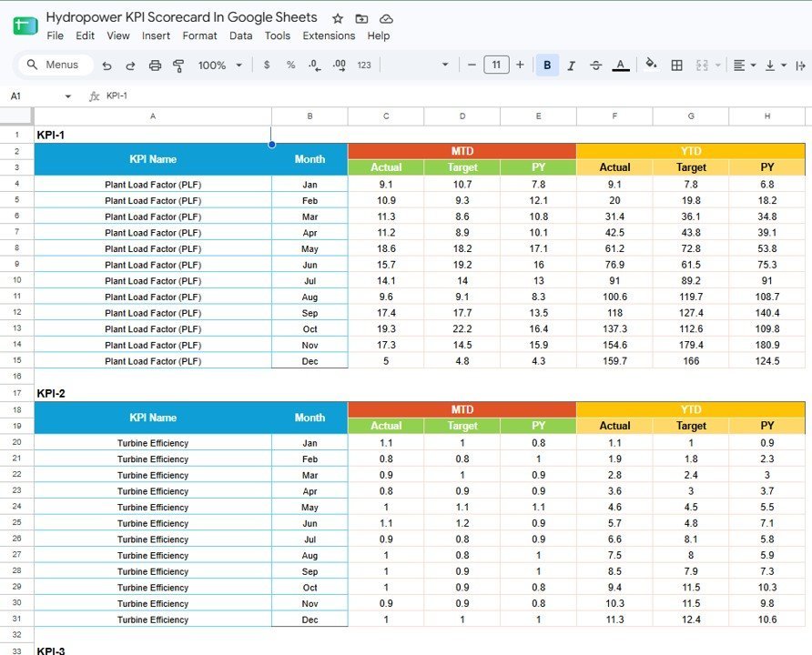This screenshot has width=812, height=655.
Task: Open the Tools menu
Action: coord(278,35)
